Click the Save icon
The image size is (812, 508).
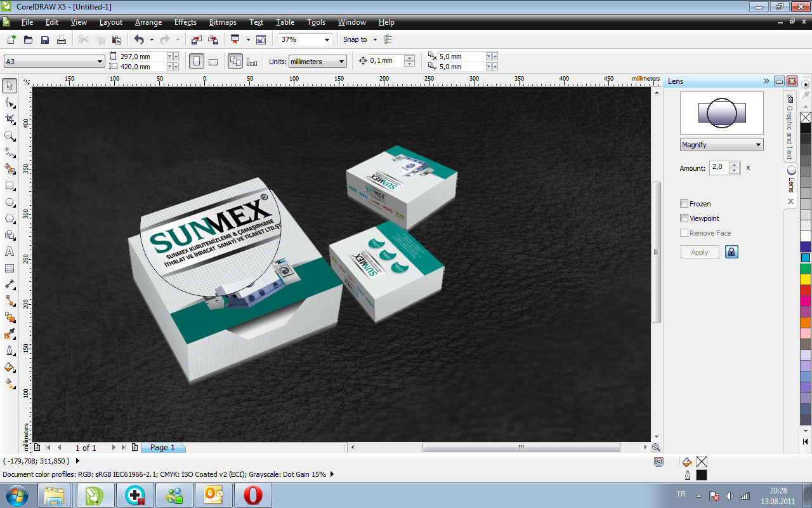pyautogui.click(x=45, y=39)
